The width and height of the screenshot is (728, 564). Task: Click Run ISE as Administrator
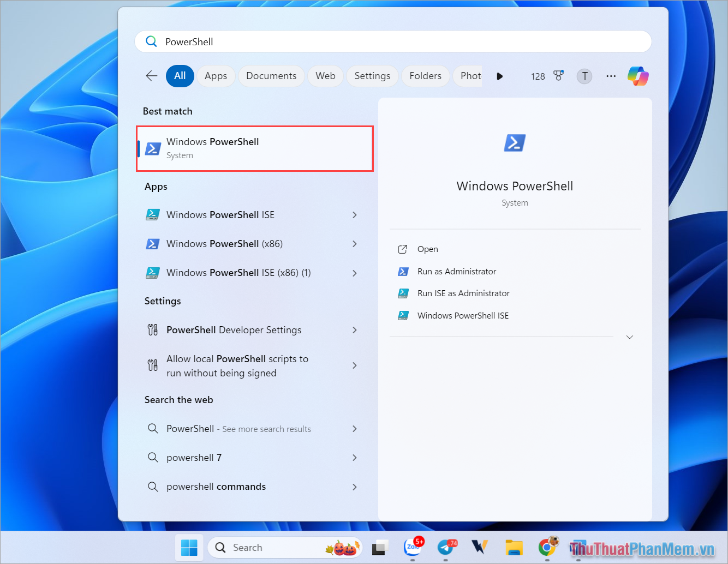pyautogui.click(x=463, y=293)
